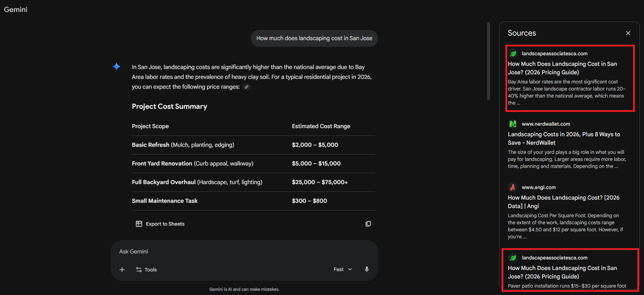Click the Gemini logo text

point(15,10)
